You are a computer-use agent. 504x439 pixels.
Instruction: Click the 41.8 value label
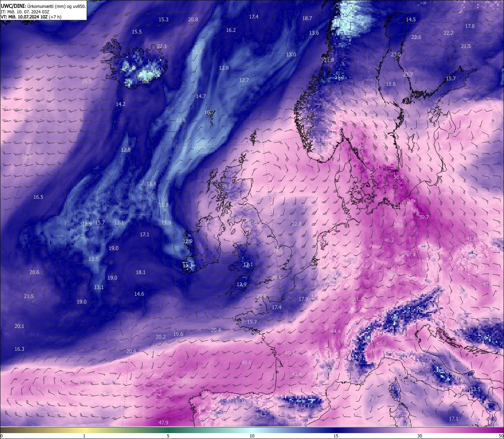471,239
